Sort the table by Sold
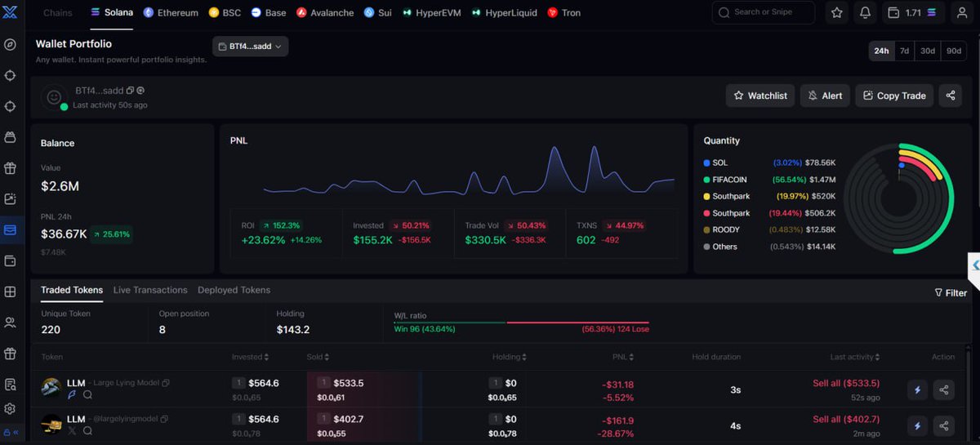Image resolution: width=980 pixels, height=445 pixels. click(318, 357)
